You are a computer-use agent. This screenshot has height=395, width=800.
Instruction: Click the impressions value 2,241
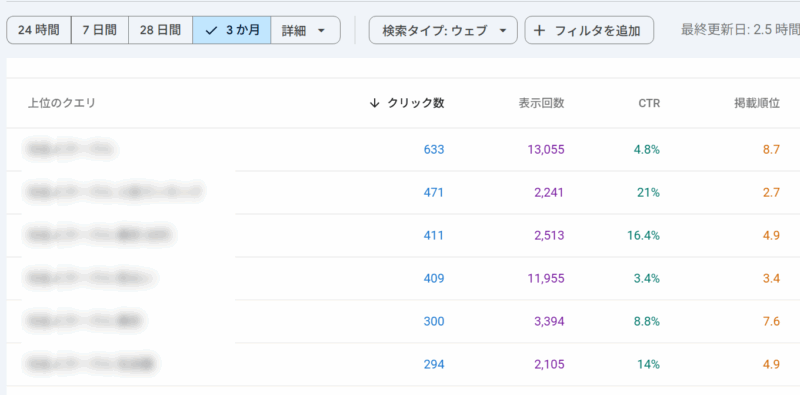point(548,192)
